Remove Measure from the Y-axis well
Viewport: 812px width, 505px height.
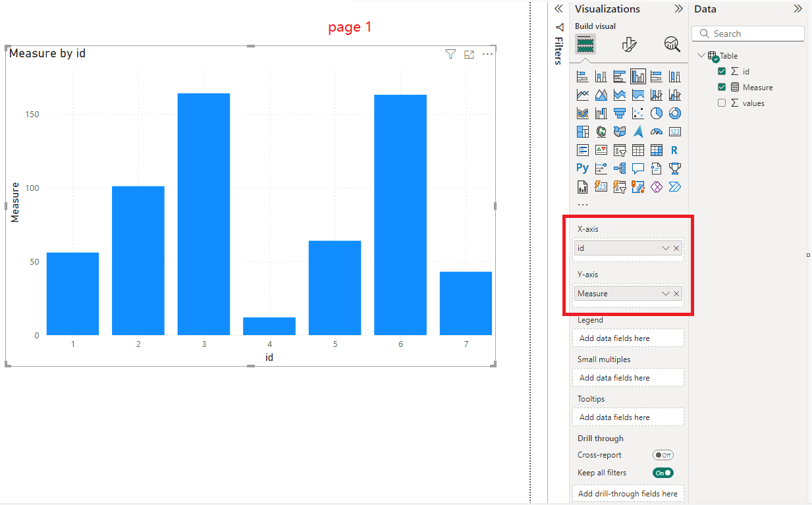click(x=676, y=294)
